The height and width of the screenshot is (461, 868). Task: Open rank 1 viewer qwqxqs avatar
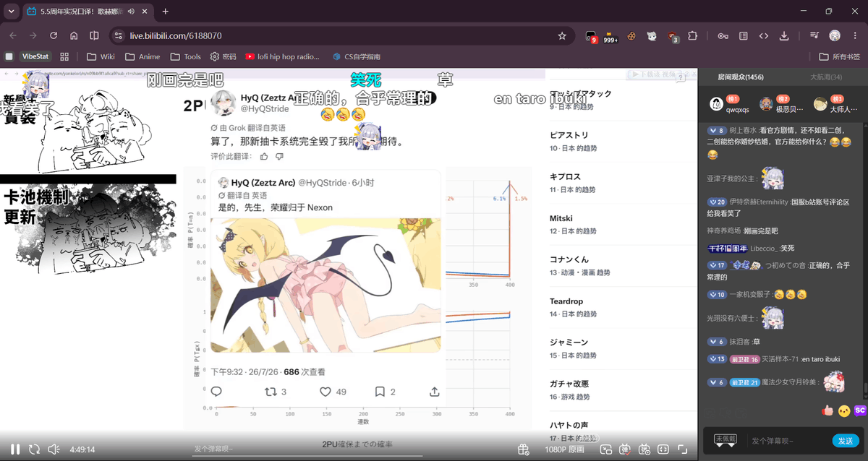click(716, 104)
